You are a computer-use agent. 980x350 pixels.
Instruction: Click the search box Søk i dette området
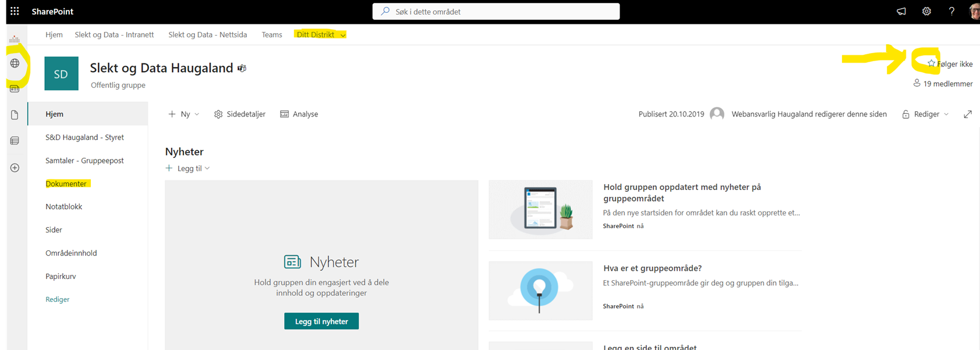(496, 12)
